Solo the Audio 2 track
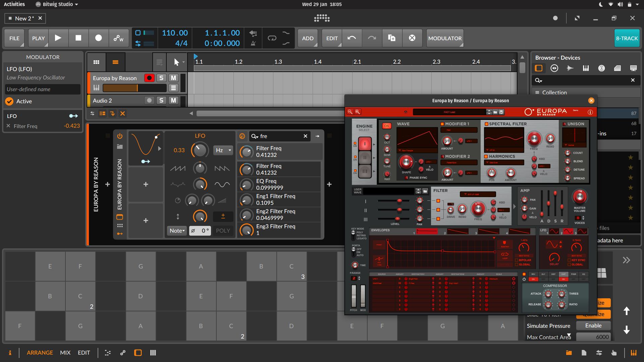This screenshot has width=644, height=362. pyautogui.click(x=161, y=100)
